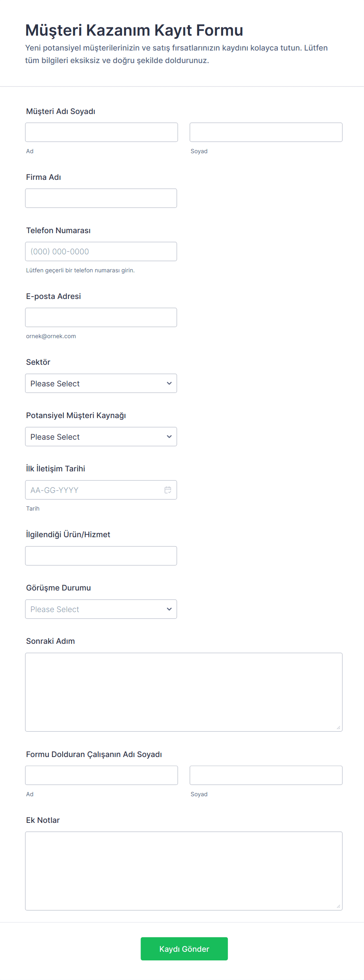Click the Sektör dropdown chevron arrow
This screenshot has height=980, width=364.
coord(169,383)
